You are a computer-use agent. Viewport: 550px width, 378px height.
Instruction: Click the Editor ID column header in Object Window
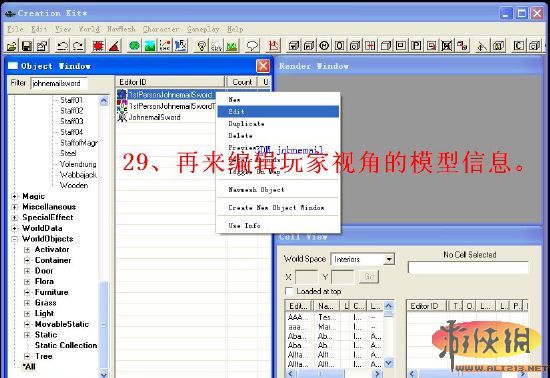click(170, 82)
